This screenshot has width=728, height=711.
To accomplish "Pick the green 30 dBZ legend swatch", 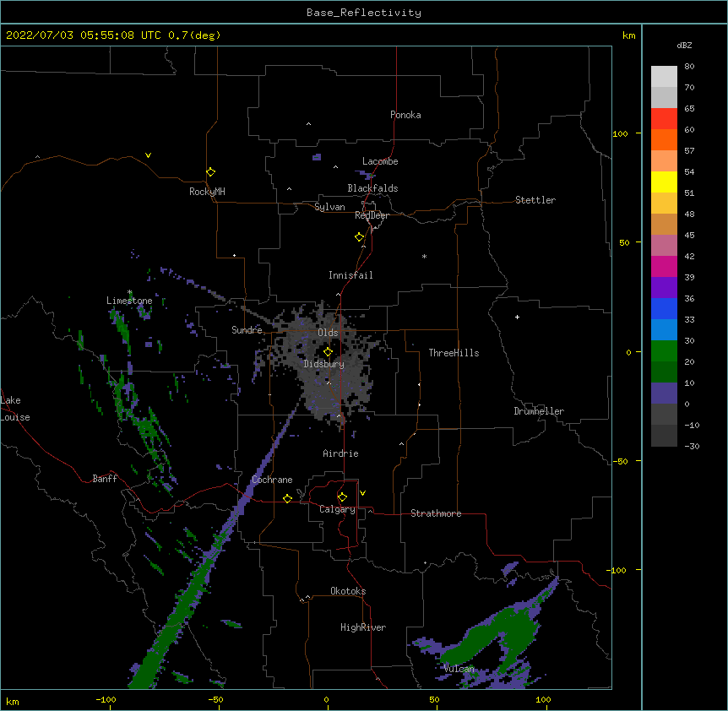I will (x=664, y=351).
